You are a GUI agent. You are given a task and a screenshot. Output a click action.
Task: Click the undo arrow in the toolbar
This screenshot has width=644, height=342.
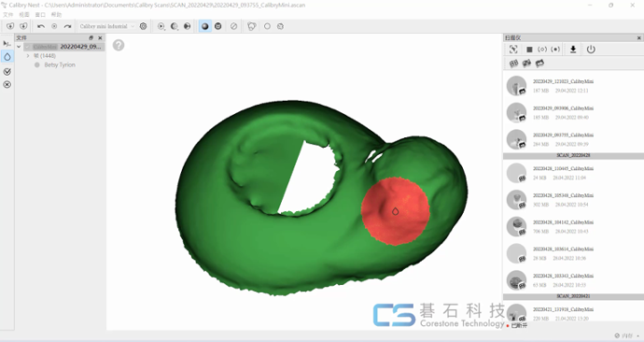click(41, 26)
